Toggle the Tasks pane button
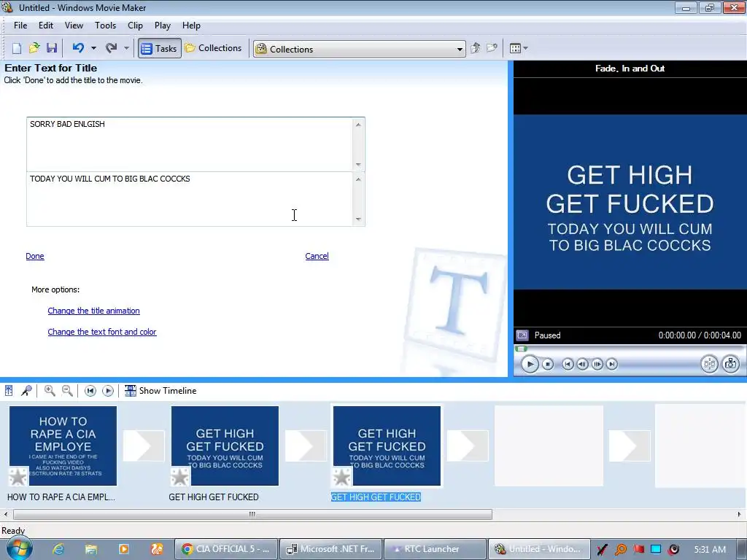The height and width of the screenshot is (560, 747). (160, 48)
